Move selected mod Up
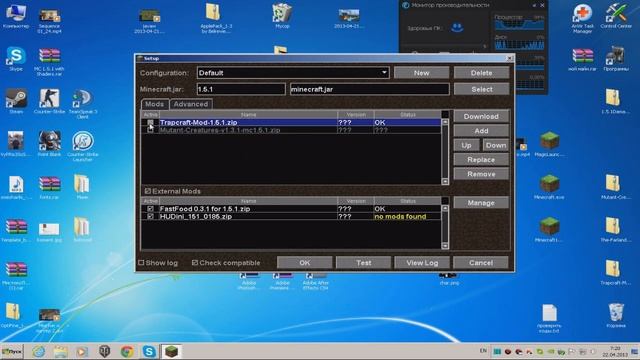 467,145
